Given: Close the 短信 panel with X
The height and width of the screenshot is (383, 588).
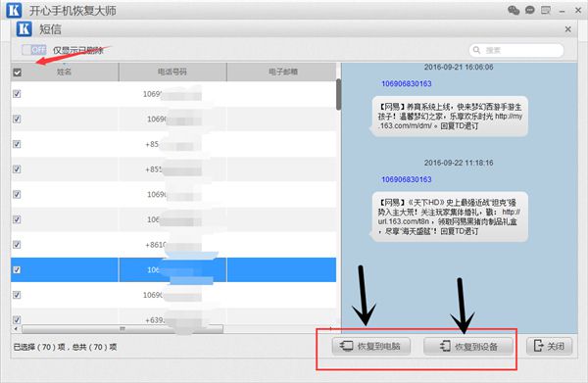Looking at the screenshot, I should (567, 28).
